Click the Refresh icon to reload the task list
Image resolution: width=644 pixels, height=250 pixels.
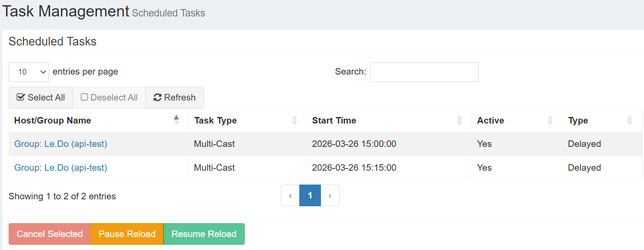tap(157, 97)
